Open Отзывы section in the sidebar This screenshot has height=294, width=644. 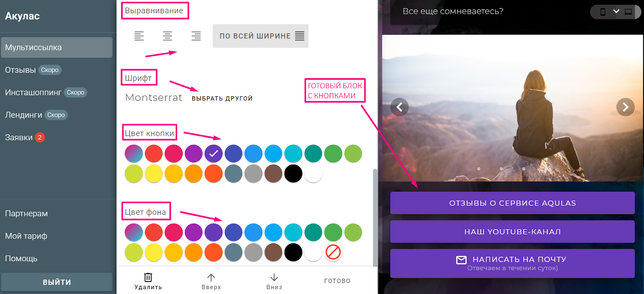(20, 70)
